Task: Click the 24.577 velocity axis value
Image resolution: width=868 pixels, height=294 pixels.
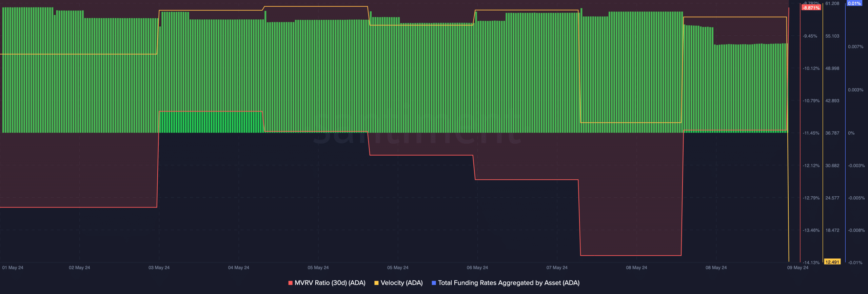Action: (832, 198)
